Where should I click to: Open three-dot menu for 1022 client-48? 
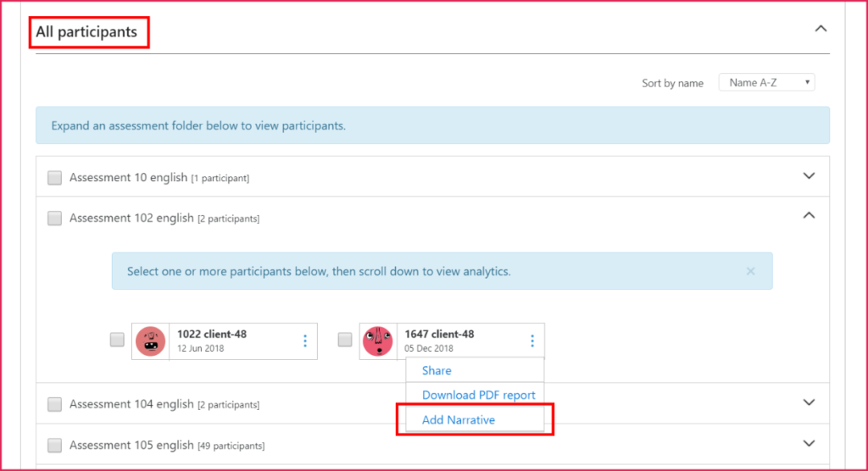coord(305,341)
